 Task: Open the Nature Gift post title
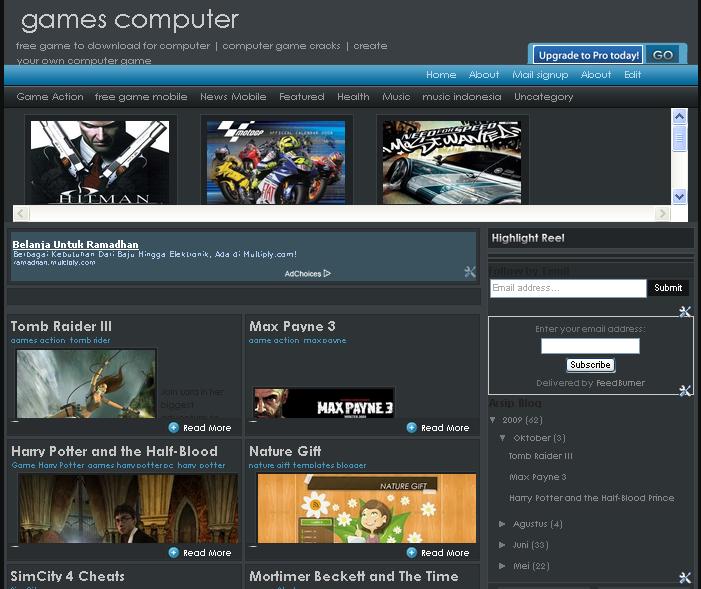pyautogui.click(x=285, y=451)
